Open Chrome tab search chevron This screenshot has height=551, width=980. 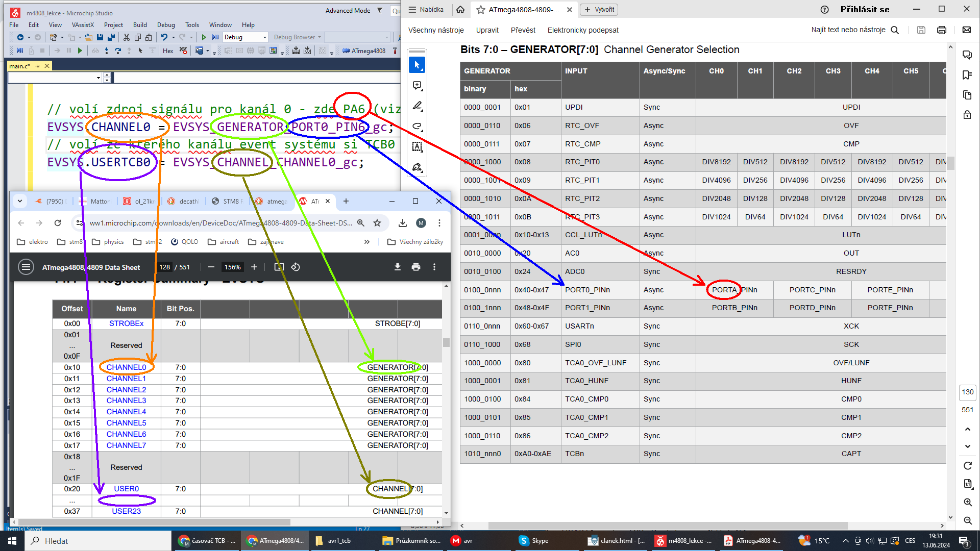pos(20,201)
